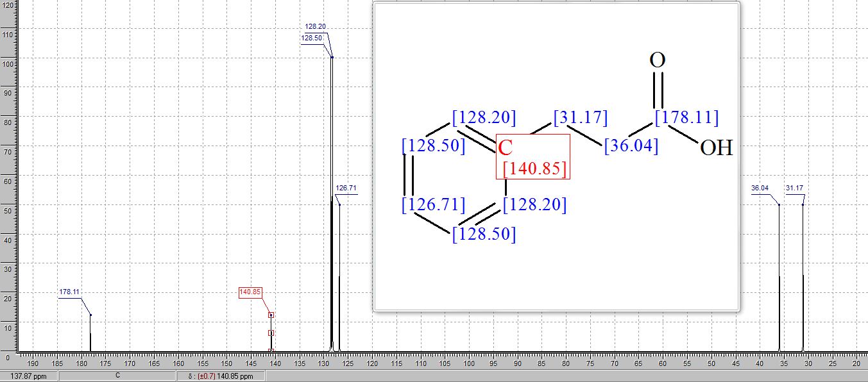The width and height of the screenshot is (868, 382).
Task: Select the 36.04 peak label in spectrum
Action: click(x=760, y=188)
